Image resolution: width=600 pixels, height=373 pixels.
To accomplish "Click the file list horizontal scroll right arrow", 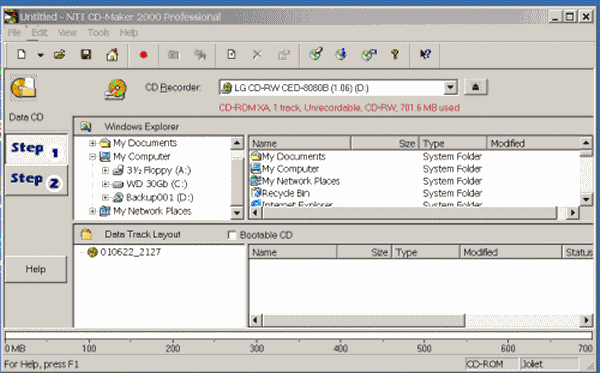I will (x=572, y=213).
